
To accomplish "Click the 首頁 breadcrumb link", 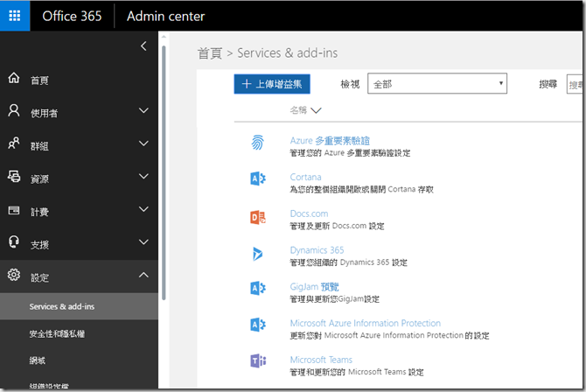I will point(210,53).
